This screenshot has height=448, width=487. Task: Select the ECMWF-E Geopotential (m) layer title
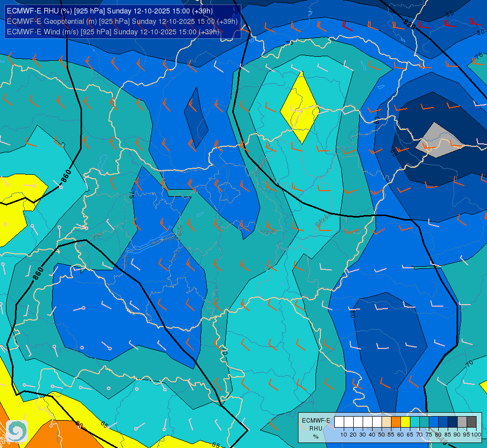[122, 21]
